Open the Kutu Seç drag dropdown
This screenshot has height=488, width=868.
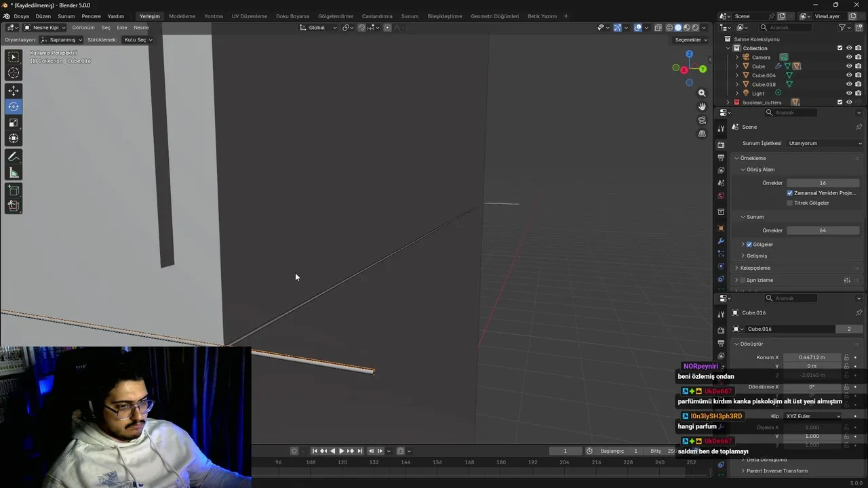pyautogui.click(x=138, y=40)
